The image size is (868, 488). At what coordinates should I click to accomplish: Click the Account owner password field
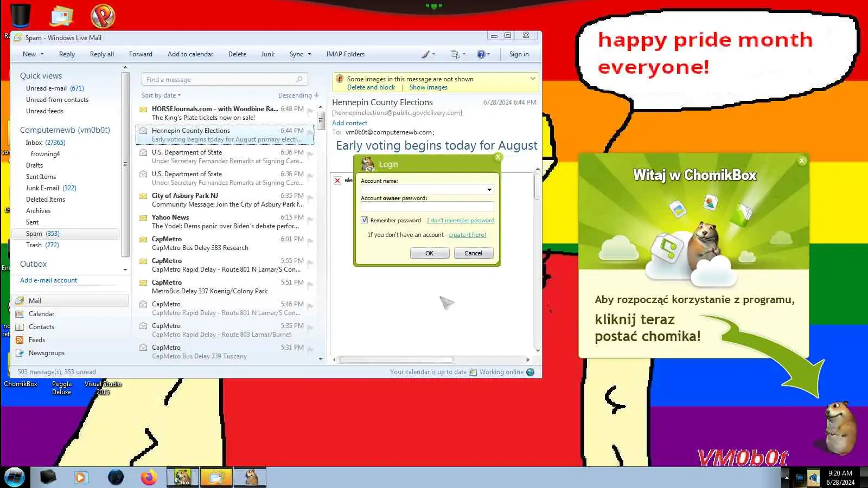point(427,207)
